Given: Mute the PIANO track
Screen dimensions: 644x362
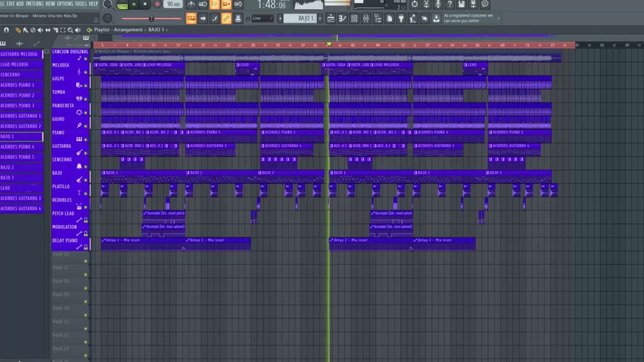Looking at the screenshot, I should point(86,139).
